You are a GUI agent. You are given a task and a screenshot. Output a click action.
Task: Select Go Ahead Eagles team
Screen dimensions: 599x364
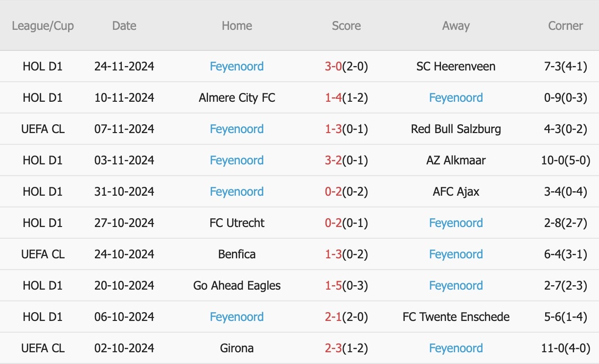coord(237,286)
